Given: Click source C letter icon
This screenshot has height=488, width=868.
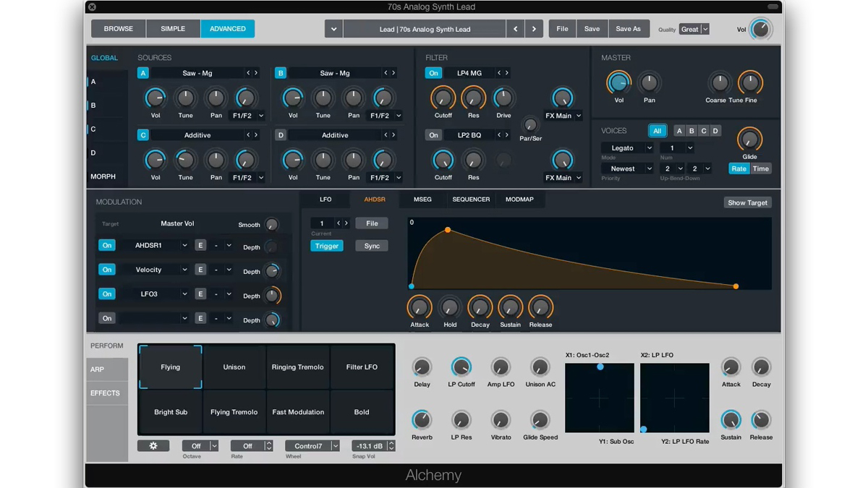Looking at the screenshot, I should [x=143, y=135].
